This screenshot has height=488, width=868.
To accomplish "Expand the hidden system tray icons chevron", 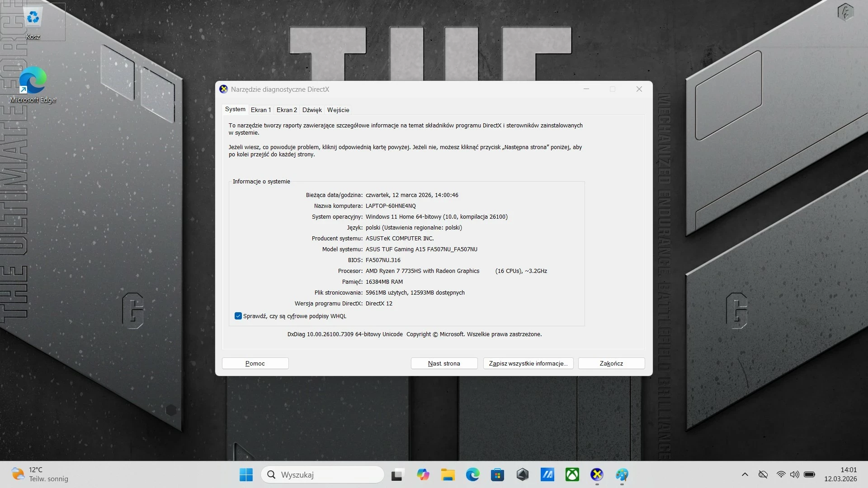I will click(745, 474).
